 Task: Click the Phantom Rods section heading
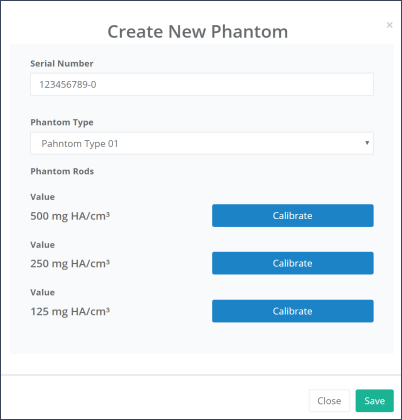pyautogui.click(x=62, y=171)
